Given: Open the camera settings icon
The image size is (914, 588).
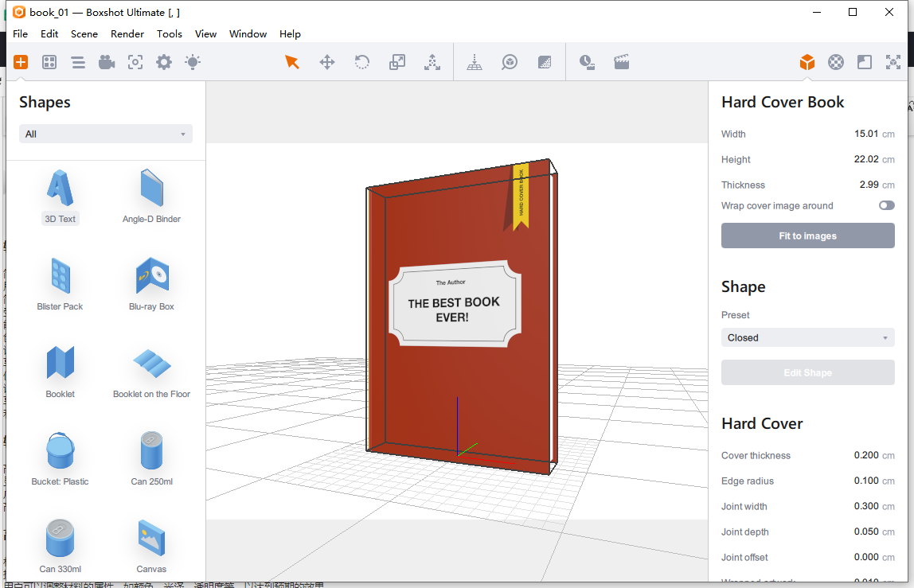Looking at the screenshot, I should [x=107, y=62].
